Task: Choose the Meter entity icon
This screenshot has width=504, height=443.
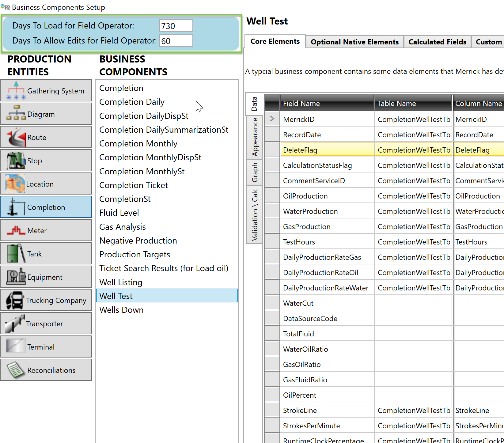Action: click(x=16, y=230)
